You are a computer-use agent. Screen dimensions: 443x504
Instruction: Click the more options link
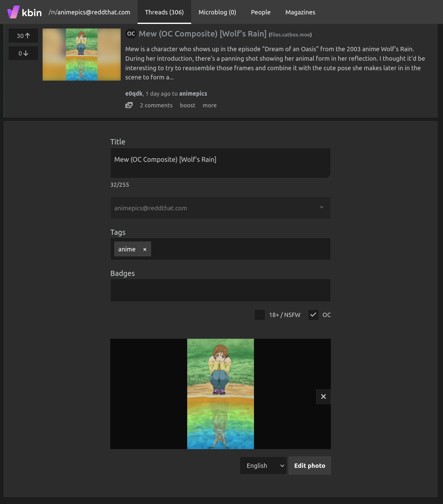click(x=210, y=105)
